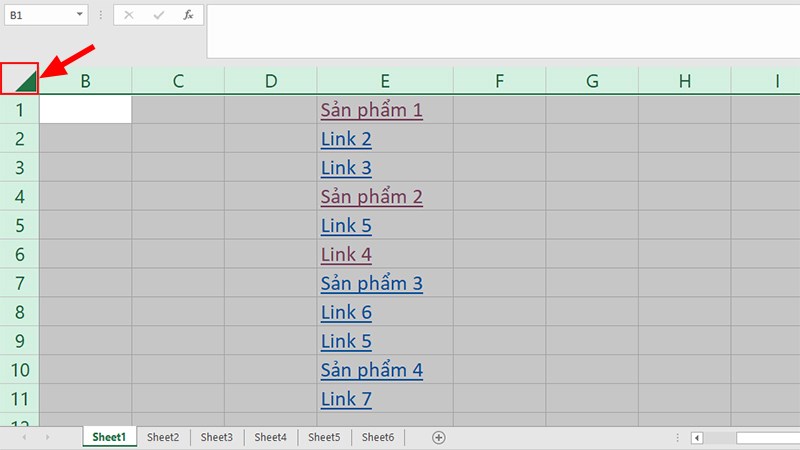800x450 pixels.
Task: Open the first "Sản phẩm 1" hyperlink
Action: click(371, 110)
